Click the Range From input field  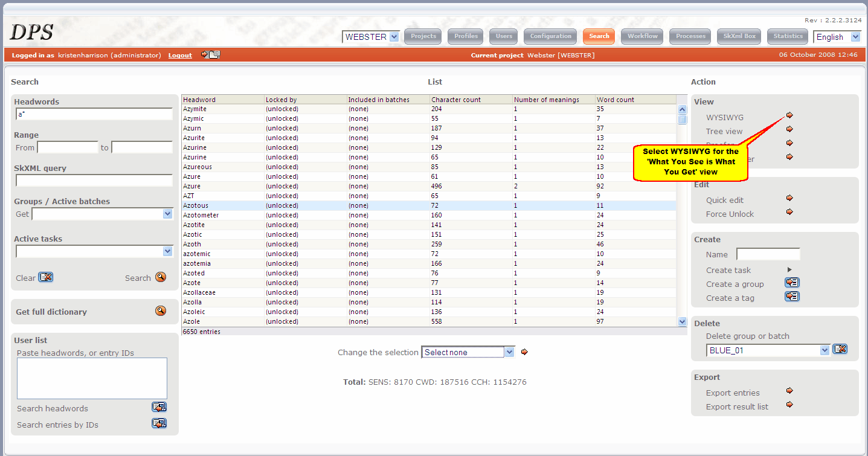68,147
